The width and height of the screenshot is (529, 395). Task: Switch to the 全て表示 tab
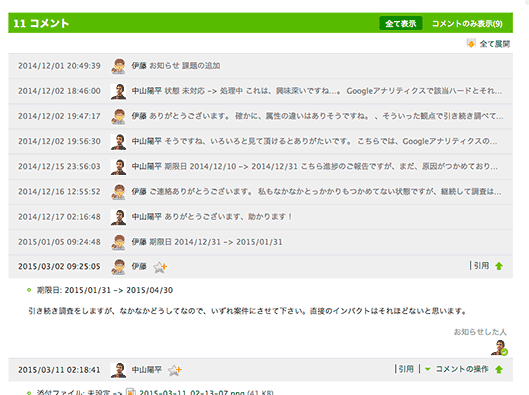tap(400, 23)
